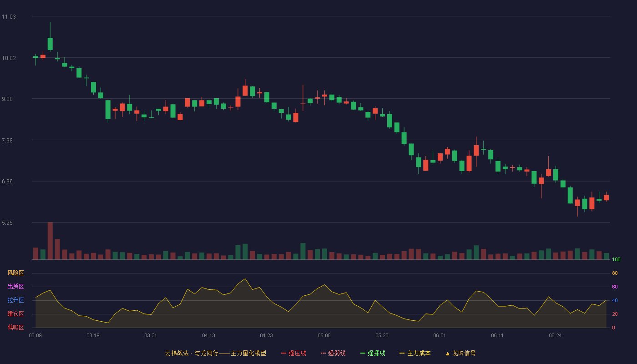
Task: Click the 云梯战法 · 与龙同行 title text
Action: coord(192,353)
